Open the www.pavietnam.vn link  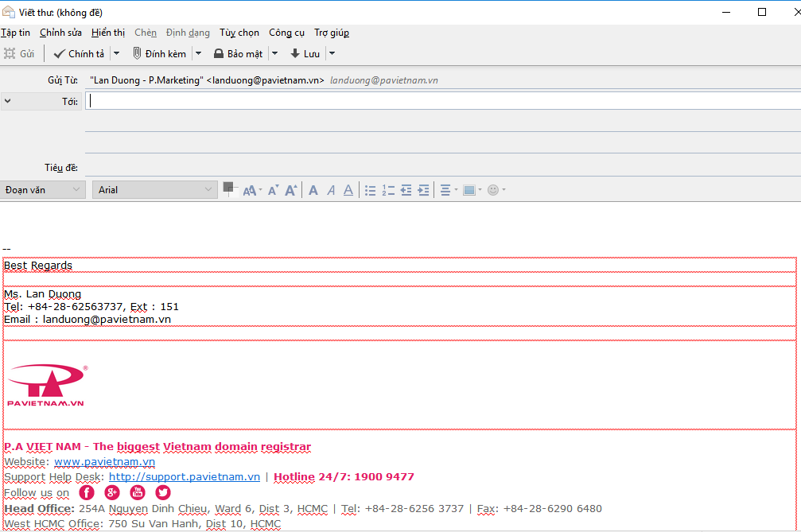tap(105, 461)
